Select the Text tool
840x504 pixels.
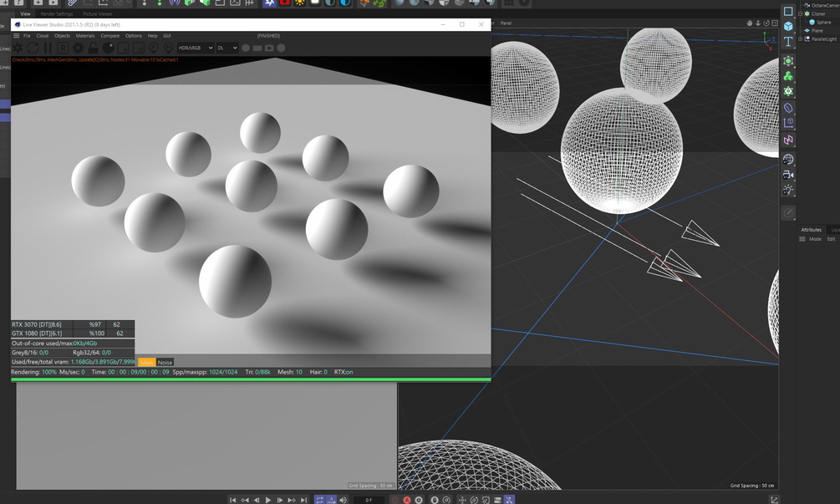tap(788, 42)
